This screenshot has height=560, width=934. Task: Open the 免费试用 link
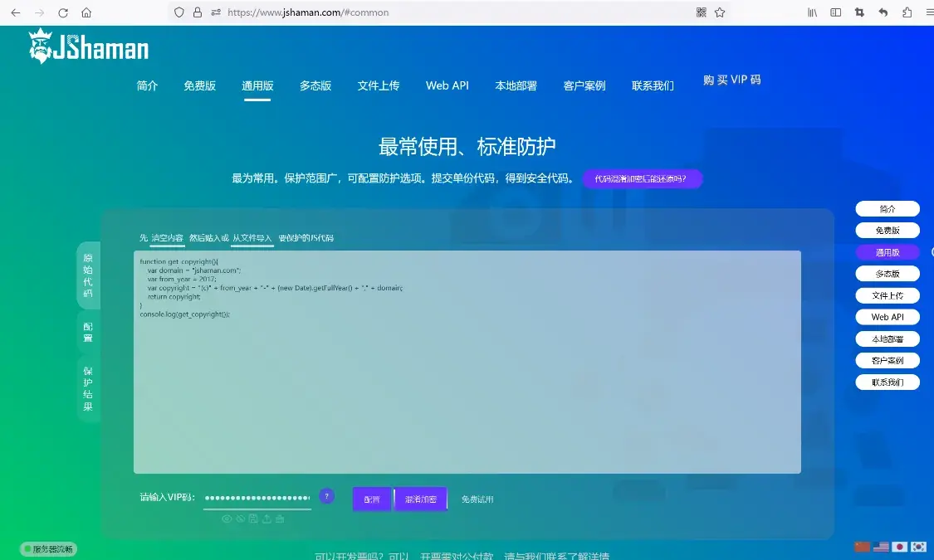479,499
